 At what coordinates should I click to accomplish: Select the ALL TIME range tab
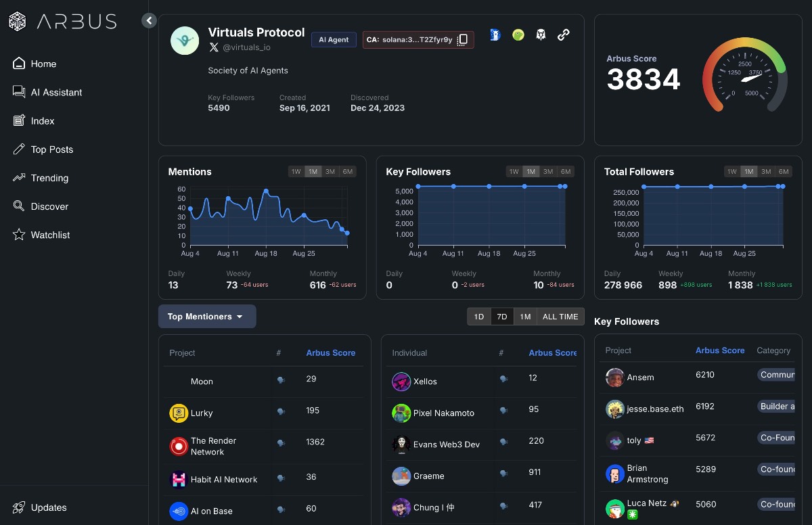[560, 317]
